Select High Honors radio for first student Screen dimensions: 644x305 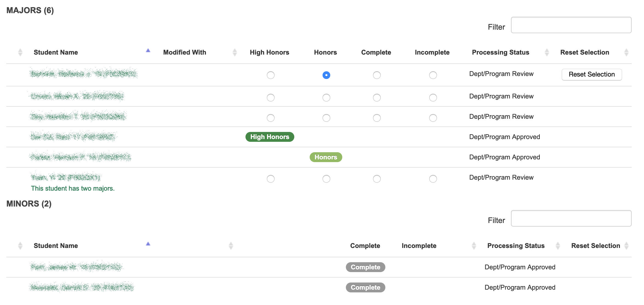click(x=270, y=75)
